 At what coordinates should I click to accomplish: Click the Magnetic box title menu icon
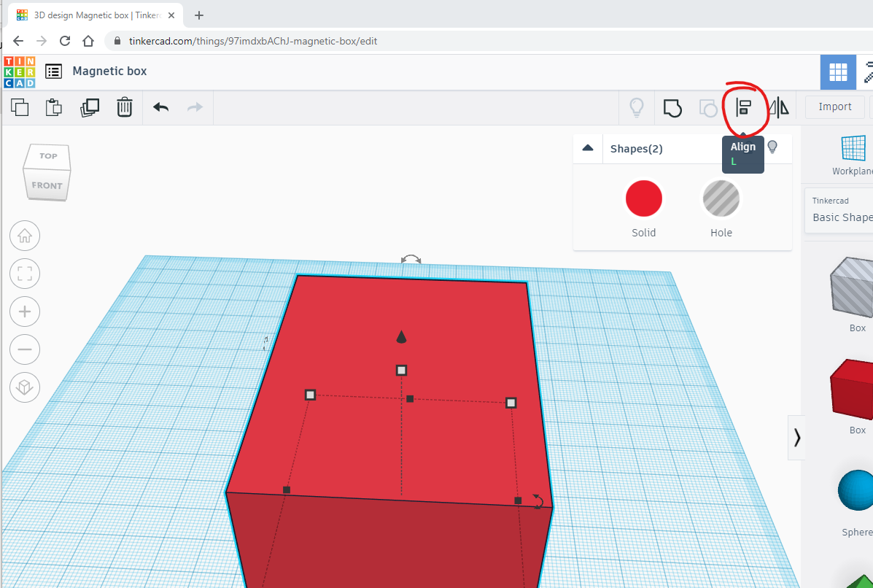pos(53,71)
